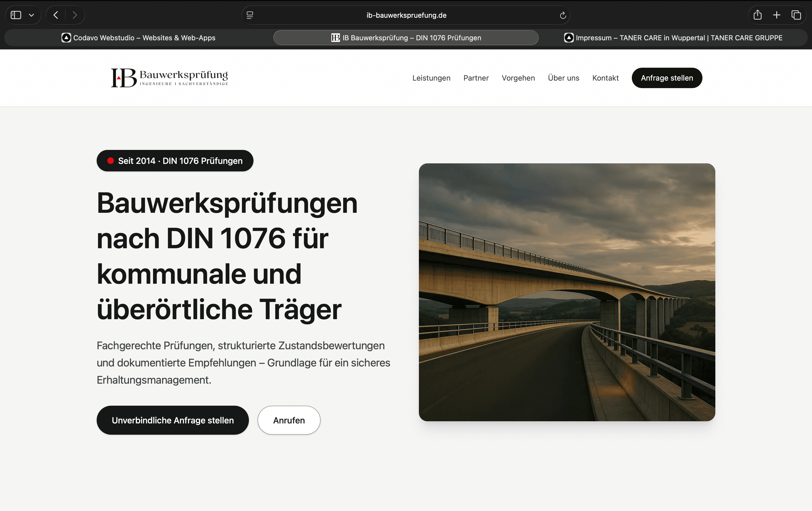
Task: Click the bridge photo
Action: 567,292
